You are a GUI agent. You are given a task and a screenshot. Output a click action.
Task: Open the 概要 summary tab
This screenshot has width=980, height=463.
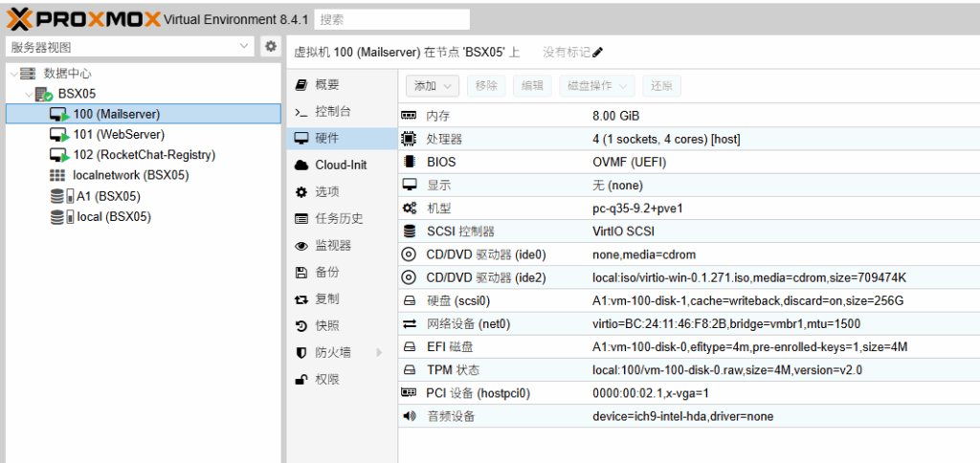342,85
